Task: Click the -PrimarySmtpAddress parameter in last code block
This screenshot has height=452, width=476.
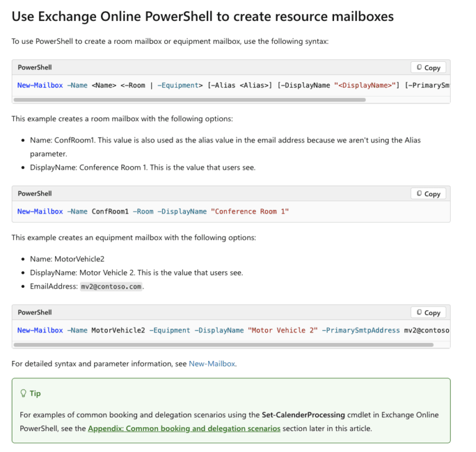Action: click(x=361, y=331)
